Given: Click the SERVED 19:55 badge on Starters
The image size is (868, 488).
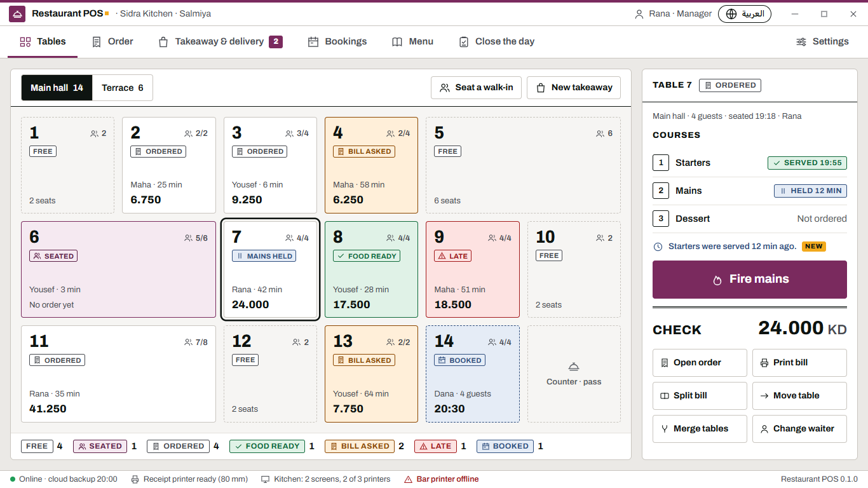Looking at the screenshot, I should (x=807, y=163).
